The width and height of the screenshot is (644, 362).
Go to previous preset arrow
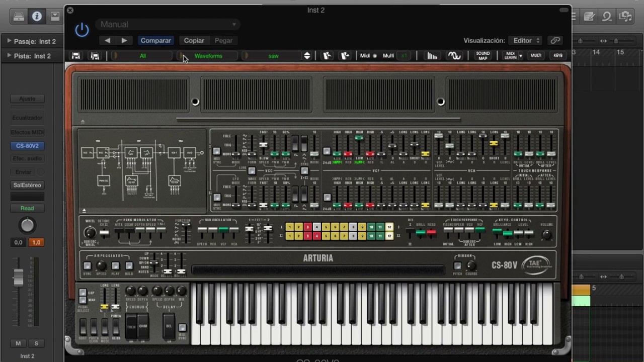108,40
